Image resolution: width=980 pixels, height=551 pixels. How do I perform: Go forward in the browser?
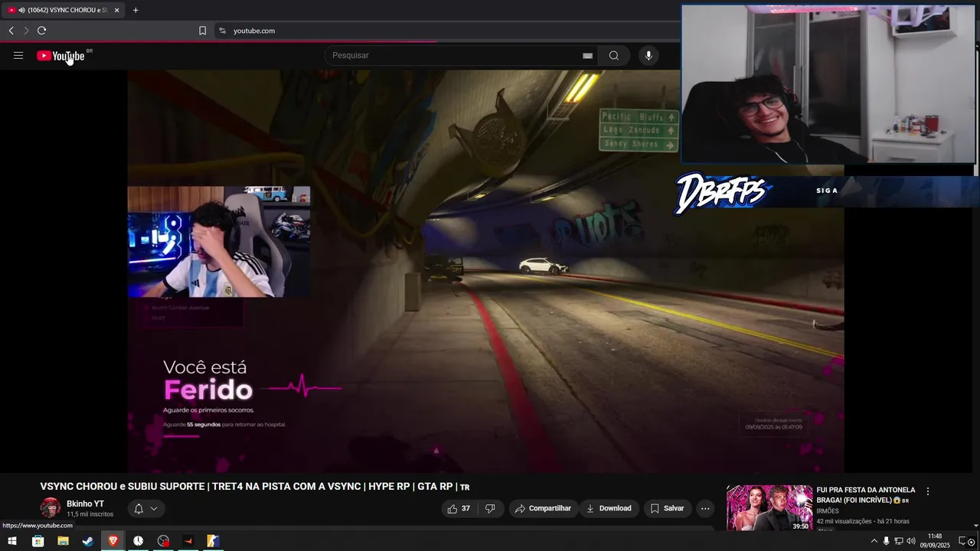26,31
